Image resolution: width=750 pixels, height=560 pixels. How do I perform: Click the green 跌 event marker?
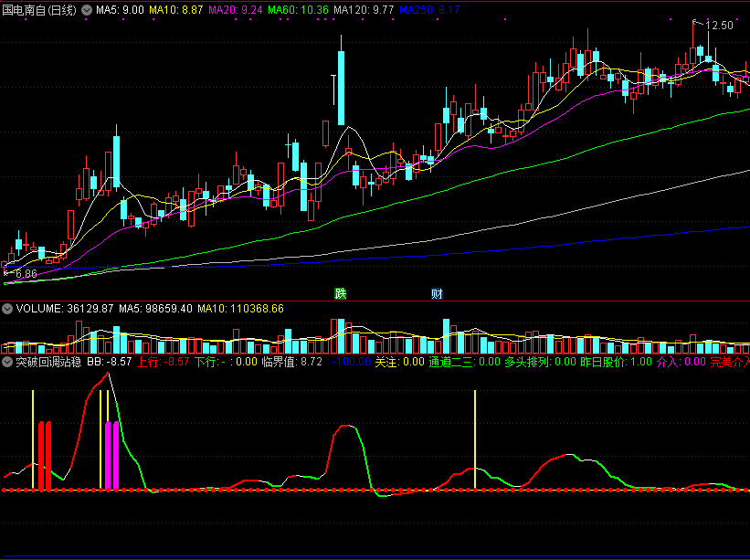point(341,293)
